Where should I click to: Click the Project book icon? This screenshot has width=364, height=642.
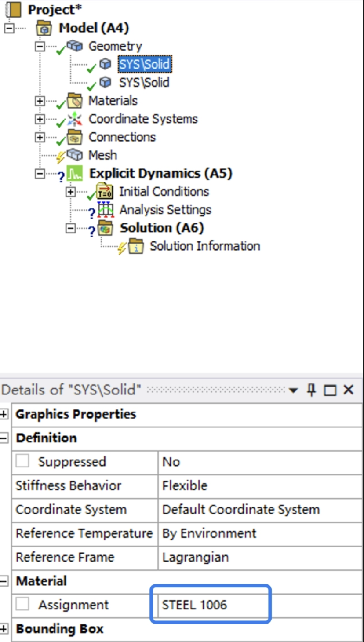click(x=13, y=9)
